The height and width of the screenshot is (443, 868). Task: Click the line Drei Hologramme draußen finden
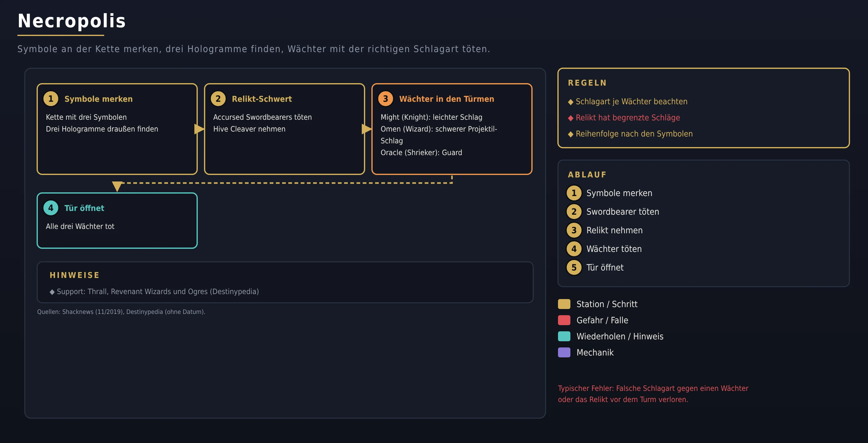102,129
